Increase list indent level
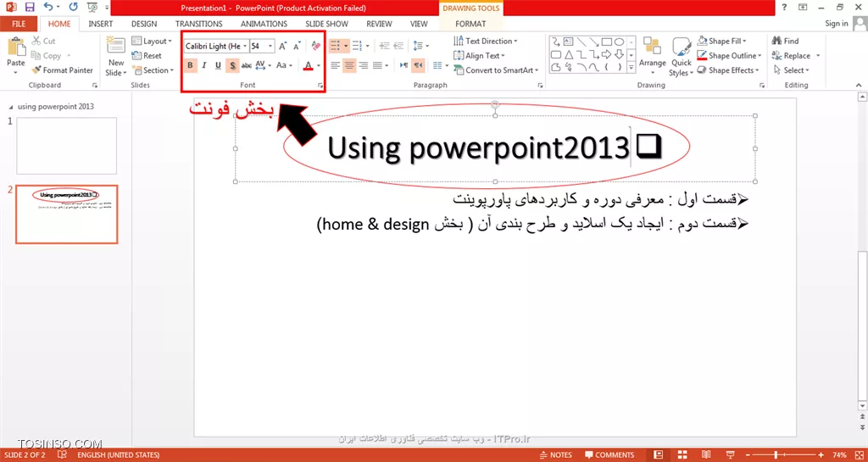 tap(398, 47)
